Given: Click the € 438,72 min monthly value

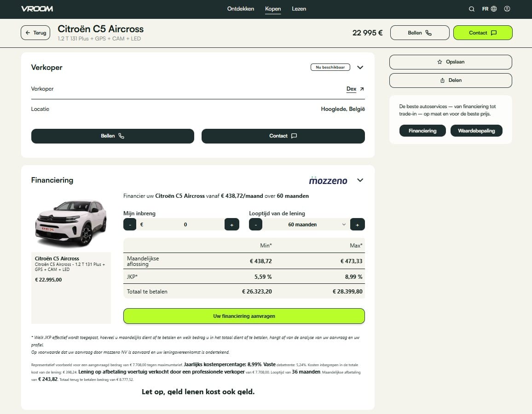Looking at the screenshot, I should coord(260,261).
